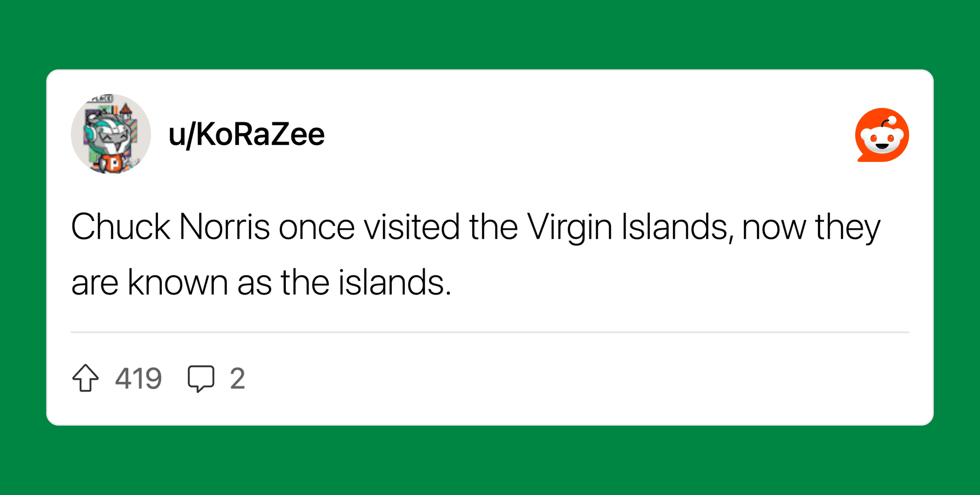980x495 pixels.
Task: Click the horizontal divider line below the post
Action: 490,332
